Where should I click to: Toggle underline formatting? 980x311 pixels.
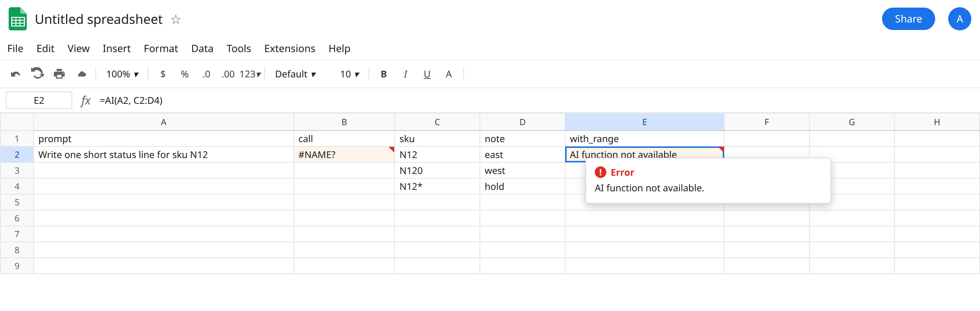coord(427,74)
